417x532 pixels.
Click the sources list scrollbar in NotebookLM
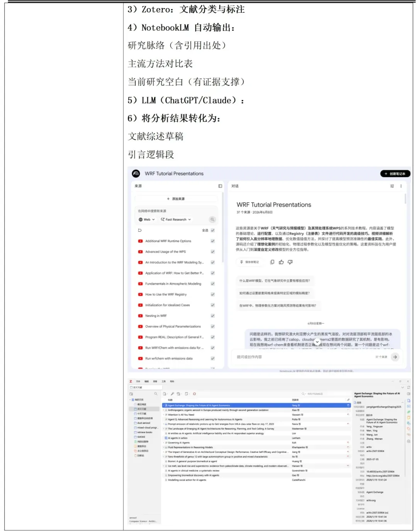(223, 228)
